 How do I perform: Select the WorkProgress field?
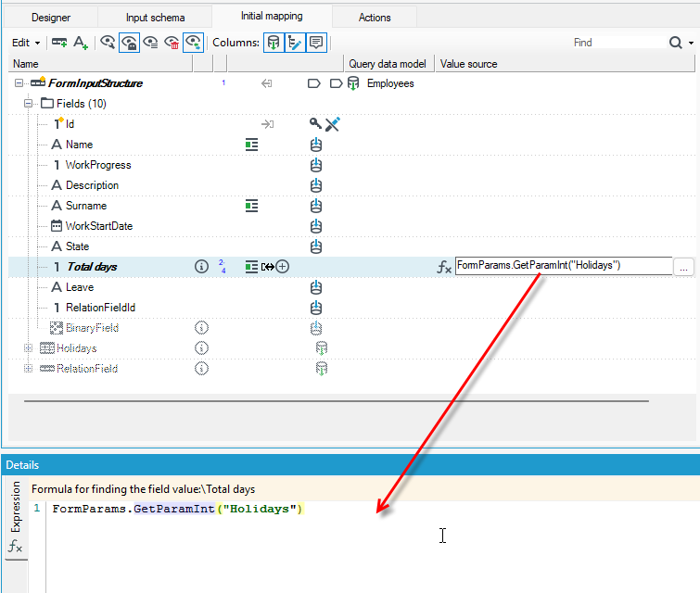tap(98, 165)
